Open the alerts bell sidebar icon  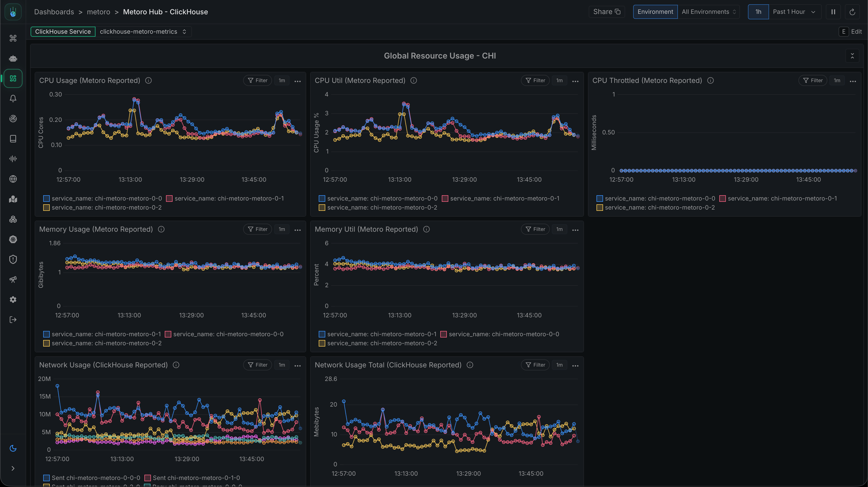point(13,99)
